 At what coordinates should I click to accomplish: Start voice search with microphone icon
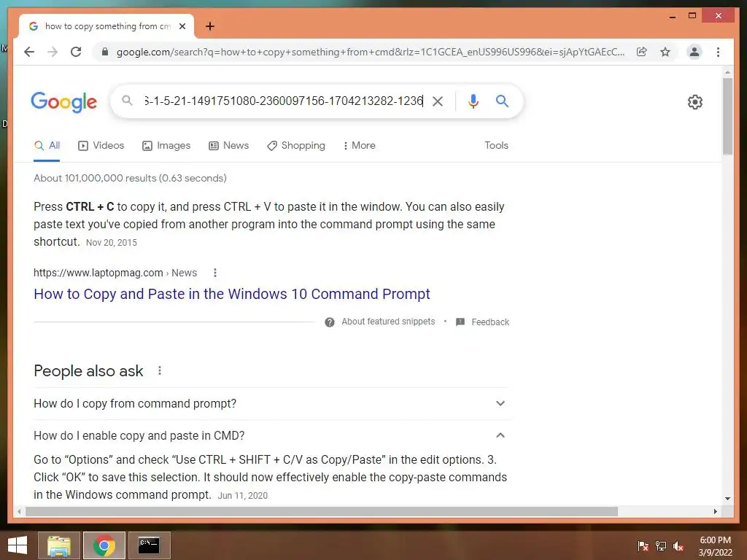coord(473,101)
